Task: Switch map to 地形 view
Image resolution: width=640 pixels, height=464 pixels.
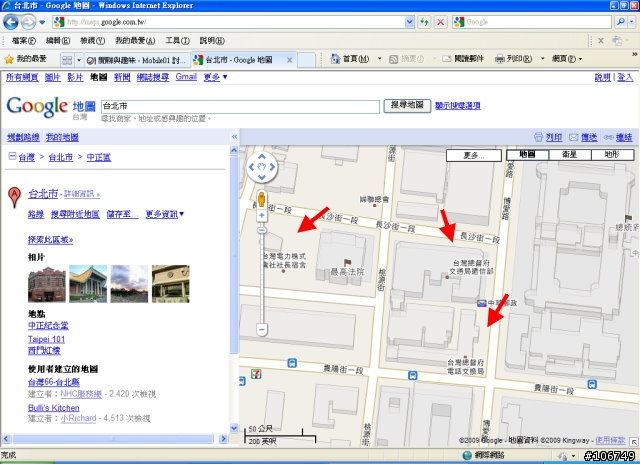Action: [x=612, y=155]
